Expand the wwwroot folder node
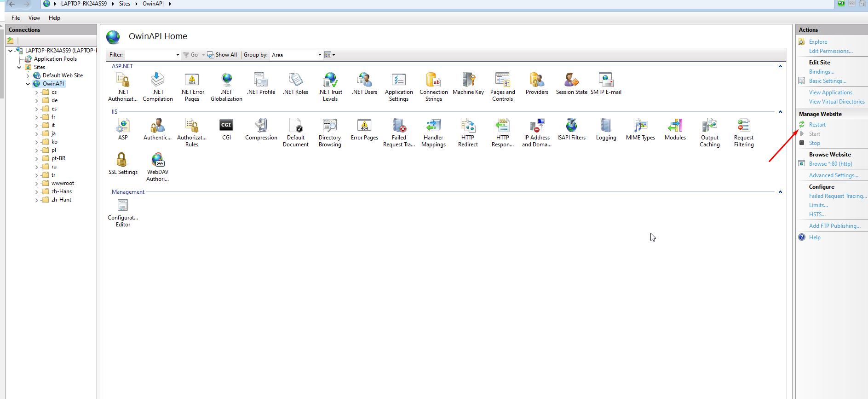The height and width of the screenshot is (399, 868). (x=37, y=183)
